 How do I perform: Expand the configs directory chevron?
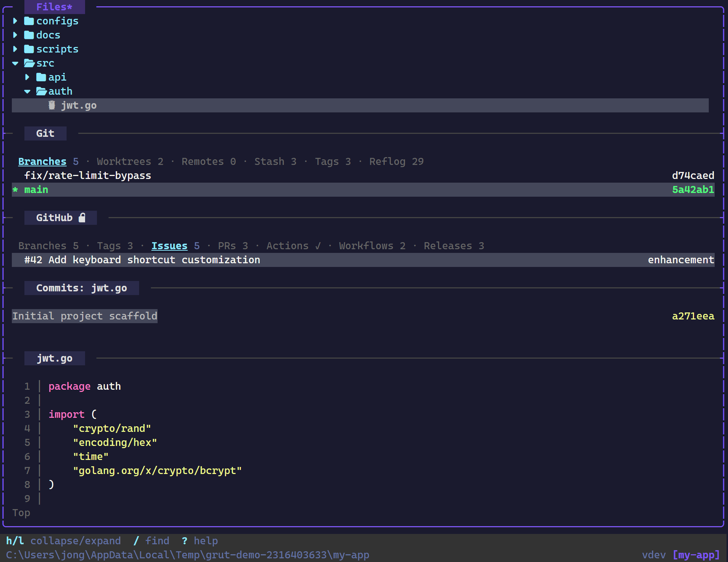tap(16, 21)
